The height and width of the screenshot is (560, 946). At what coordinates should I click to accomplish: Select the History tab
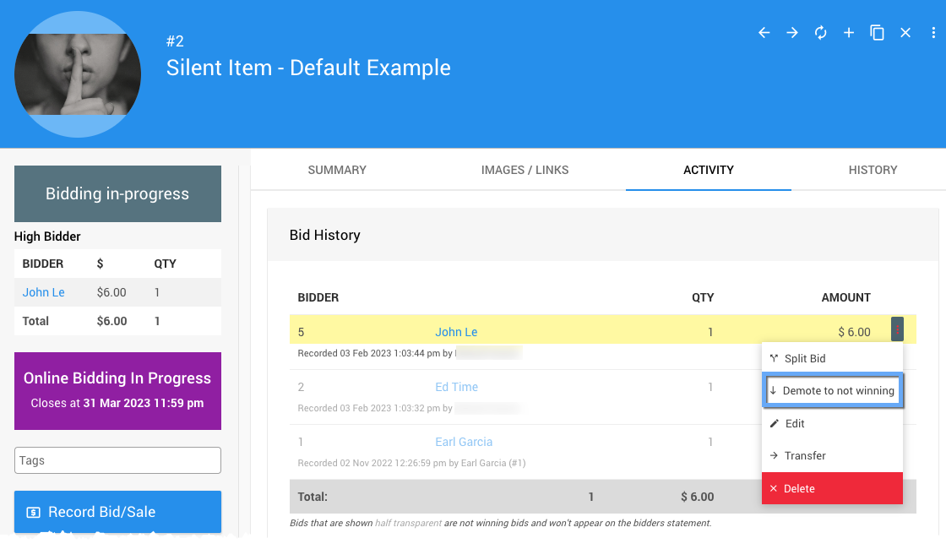pos(873,170)
